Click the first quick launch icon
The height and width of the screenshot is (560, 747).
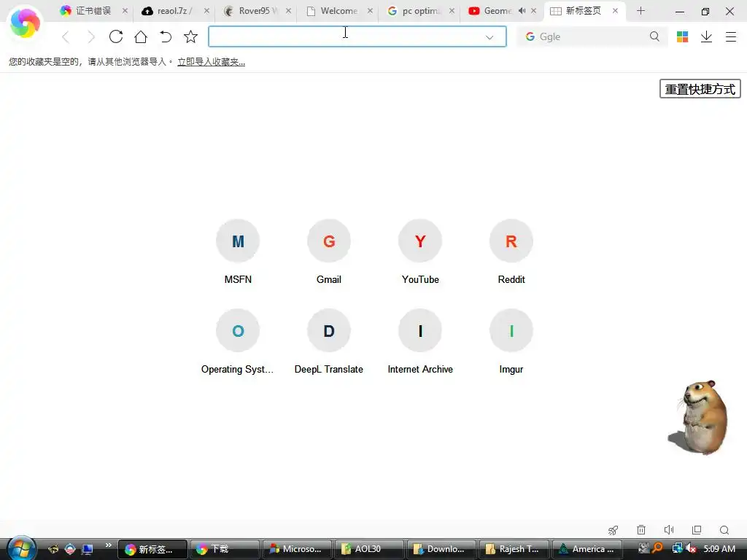click(x=53, y=549)
